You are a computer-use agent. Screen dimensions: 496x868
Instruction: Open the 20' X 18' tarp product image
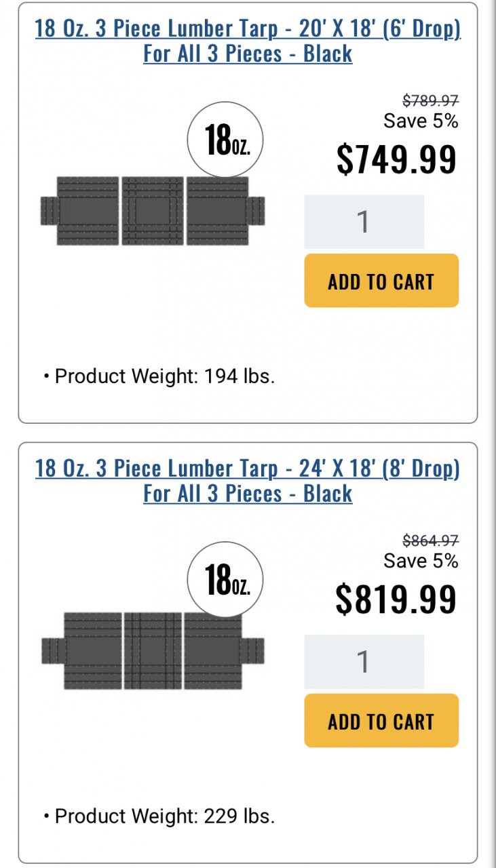(x=153, y=211)
